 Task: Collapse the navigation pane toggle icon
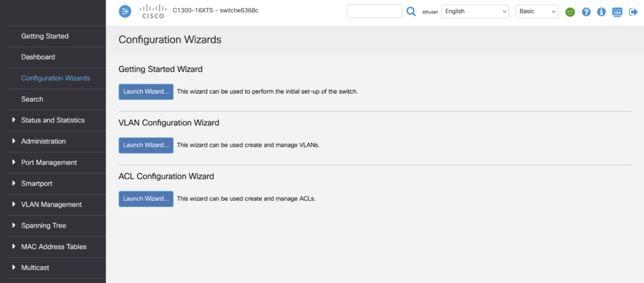pyautogui.click(x=125, y=11)
